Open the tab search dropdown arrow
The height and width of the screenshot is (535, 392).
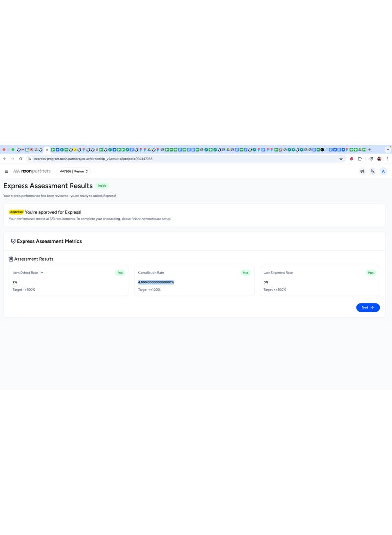(x=388, y=150)
